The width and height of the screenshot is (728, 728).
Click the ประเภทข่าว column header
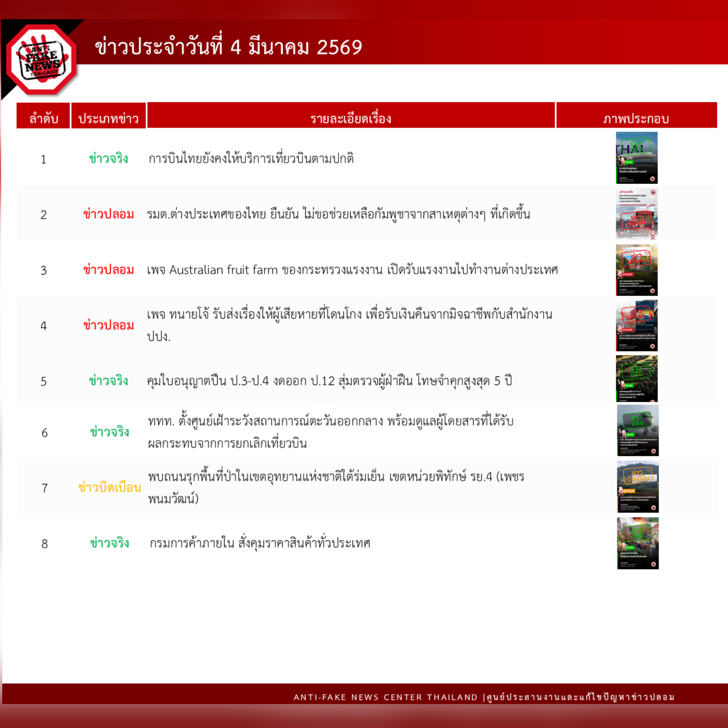coord(108,119)
